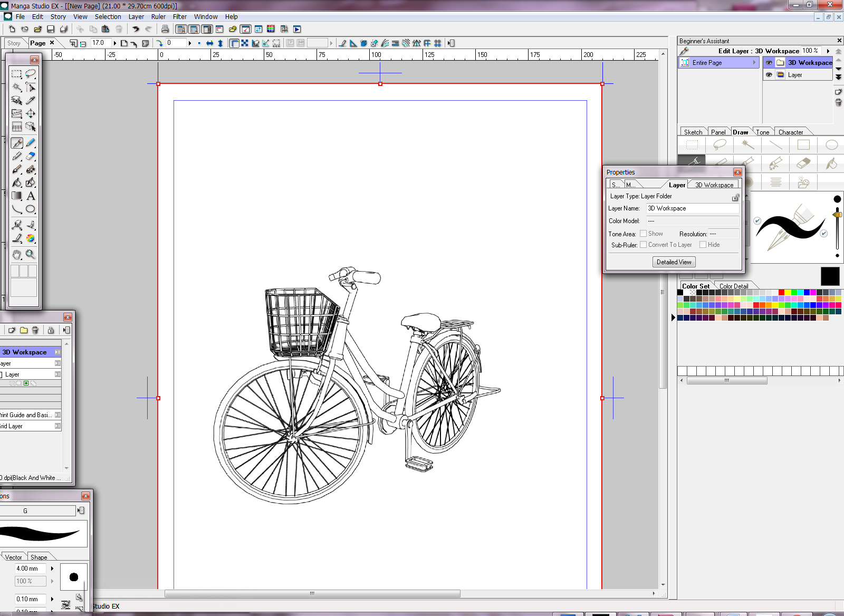Select the Text tool
Image resolution: width=844 pixels, height=616 pixels.
click(x=31, y=196)
